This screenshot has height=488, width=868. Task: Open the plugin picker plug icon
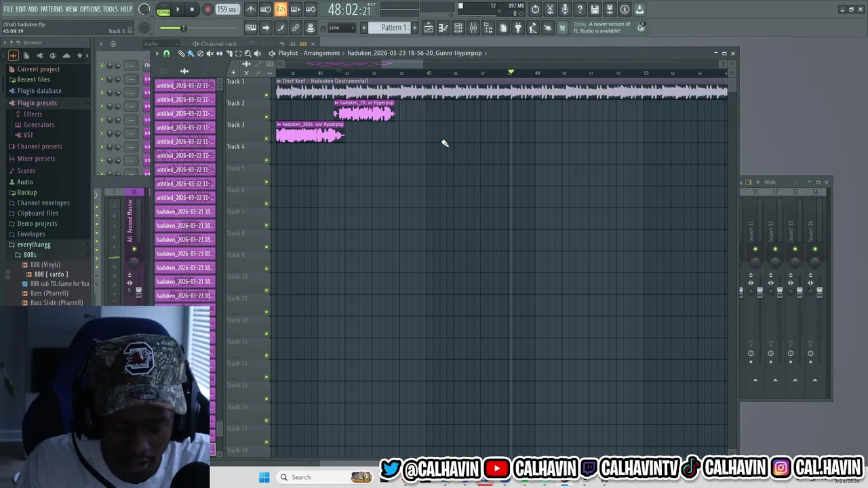[518, 28]
